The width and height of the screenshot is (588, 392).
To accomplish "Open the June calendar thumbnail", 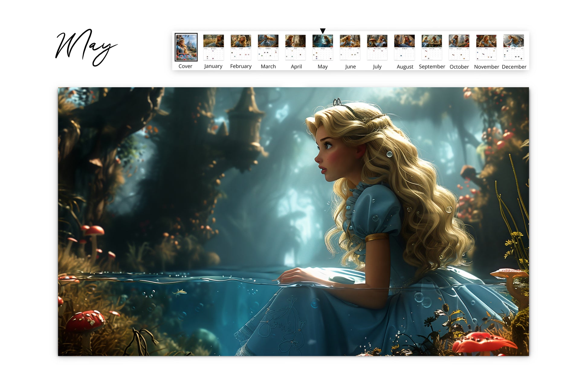I will [350, 47].
